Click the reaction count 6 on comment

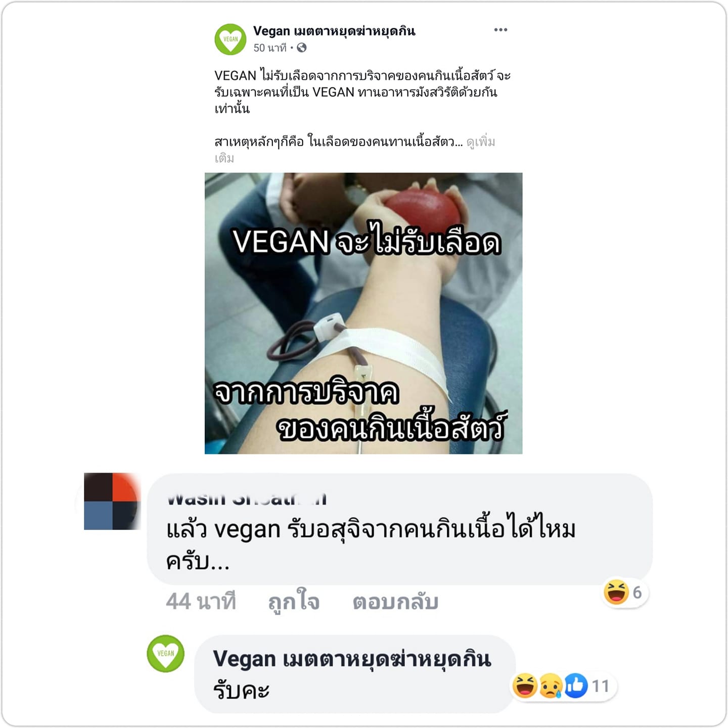(x=637, y=592)
